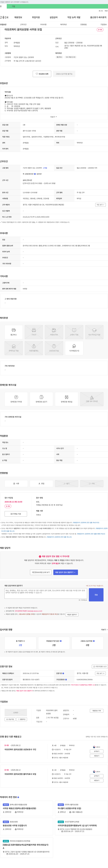The height and width of the screenshot is (868, 108).
Task: Open the 직업 능력 개발 main menu
Action: tap(74, 17)
